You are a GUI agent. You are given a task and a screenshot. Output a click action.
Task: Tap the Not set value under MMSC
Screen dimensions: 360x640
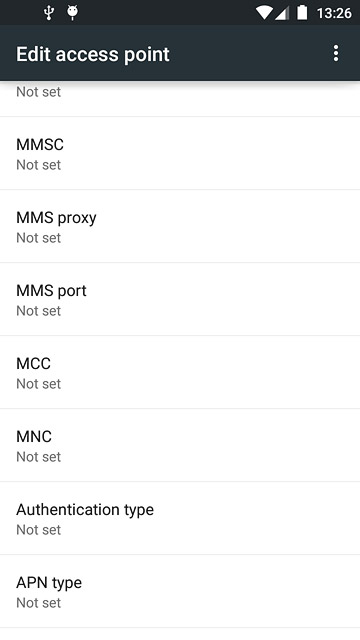coord(38,165)
